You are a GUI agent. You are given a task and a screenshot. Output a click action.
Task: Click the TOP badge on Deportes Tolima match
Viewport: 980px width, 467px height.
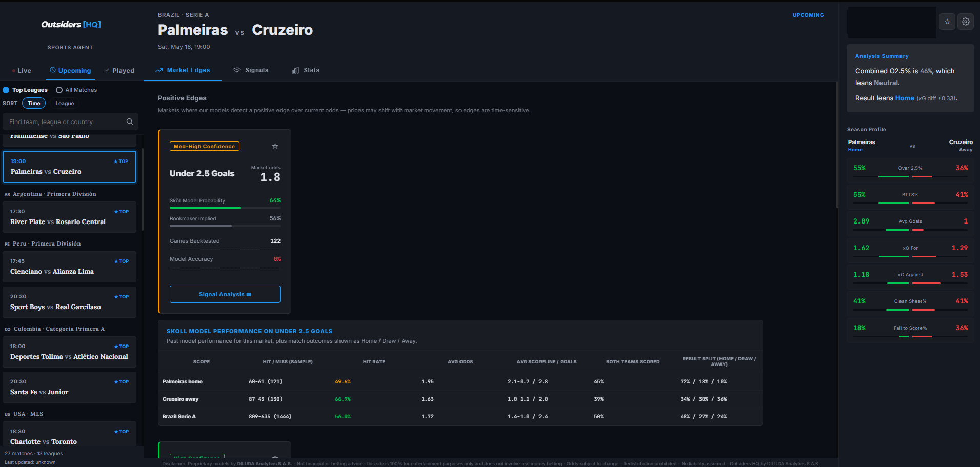pyautogui.click(x=122, y=347)
